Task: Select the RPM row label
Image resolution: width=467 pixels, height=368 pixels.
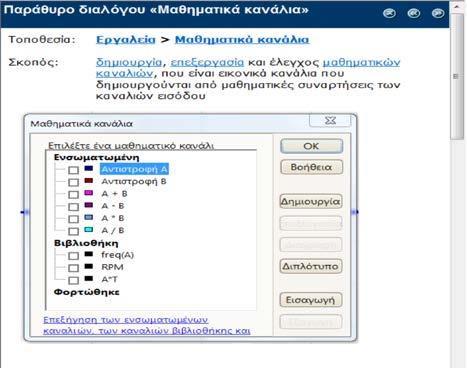Action: [x=112, y=267]
